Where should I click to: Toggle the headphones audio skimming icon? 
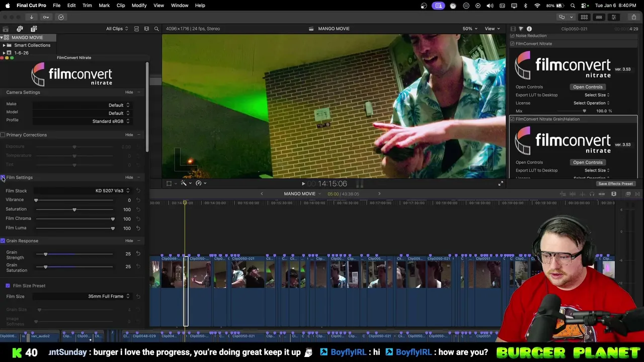592,194
